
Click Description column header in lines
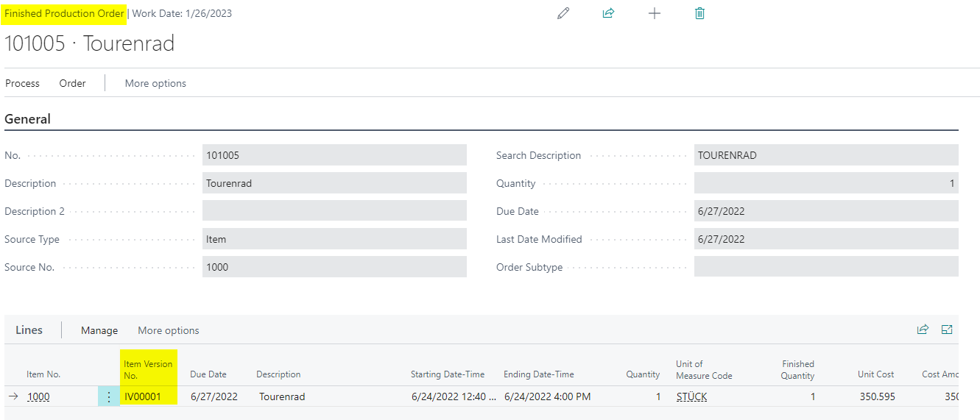pyautogui.click(x=278, y=374)
